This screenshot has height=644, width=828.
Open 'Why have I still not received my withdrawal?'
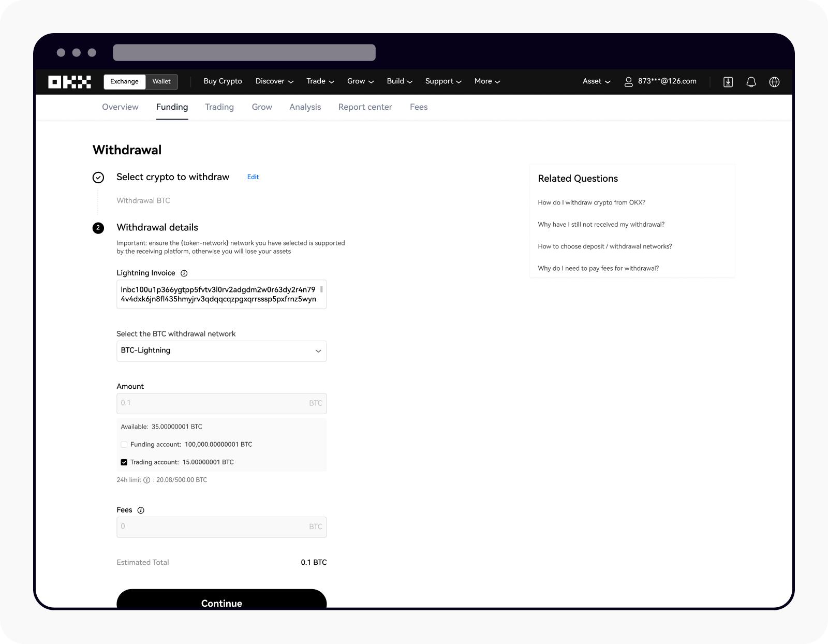601,225
